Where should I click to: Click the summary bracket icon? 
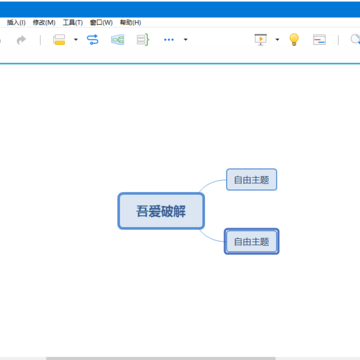(x=143, y=40)
